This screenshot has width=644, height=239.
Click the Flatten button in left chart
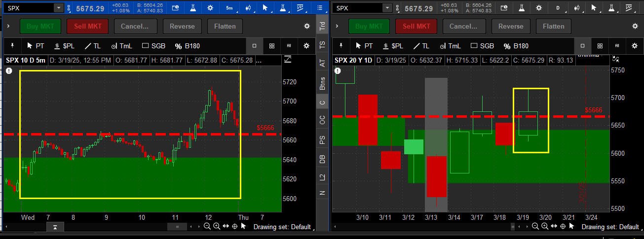(225, 26)
